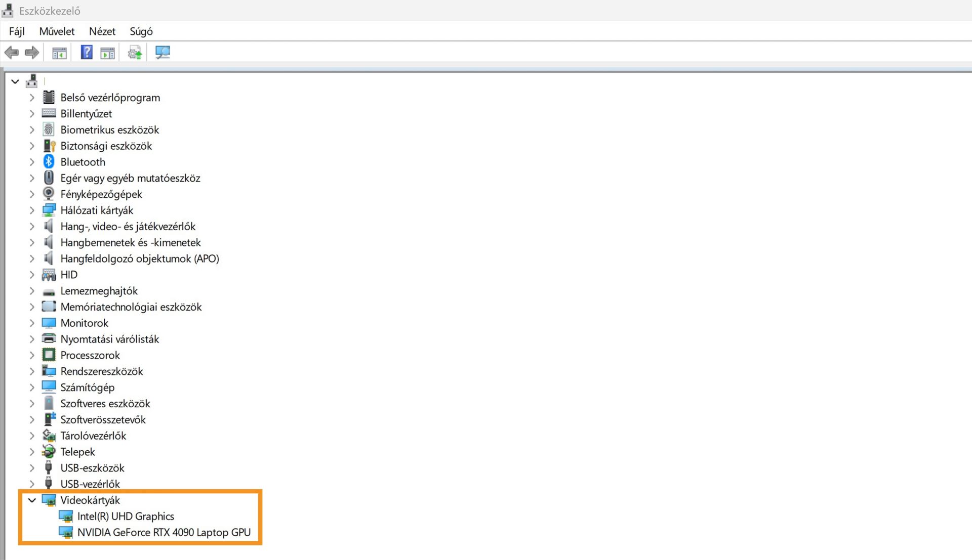
Task: Click the NVIDIA GeForce RTX 4090 device icon
Action: 66,532
